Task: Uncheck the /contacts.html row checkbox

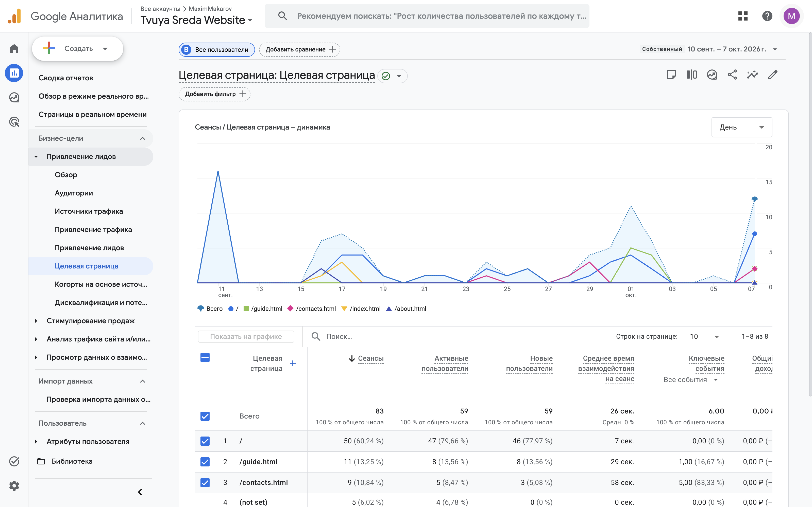Action: coord(205,482)
